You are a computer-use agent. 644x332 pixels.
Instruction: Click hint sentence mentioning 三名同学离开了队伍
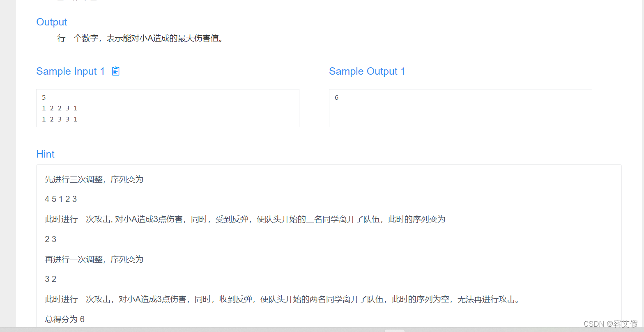pos(245,219)
